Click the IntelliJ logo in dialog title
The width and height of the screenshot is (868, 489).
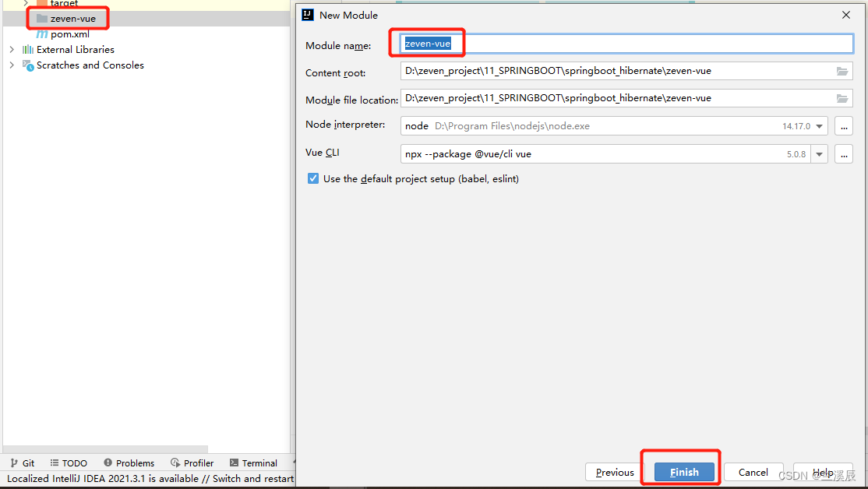(308, 15)
